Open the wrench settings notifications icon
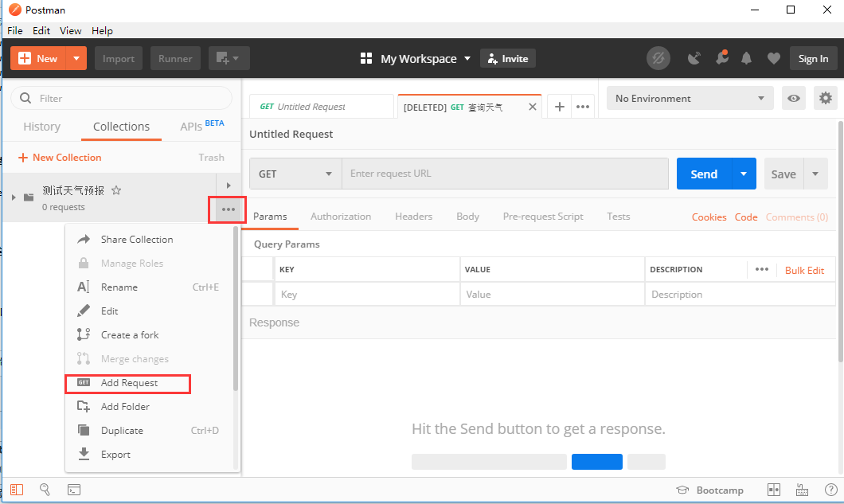 tap(722, 57)
